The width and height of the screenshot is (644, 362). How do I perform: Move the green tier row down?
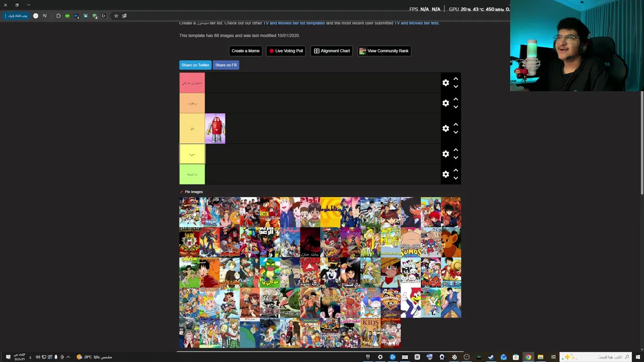pyautogui.click(x=456, y=178)
